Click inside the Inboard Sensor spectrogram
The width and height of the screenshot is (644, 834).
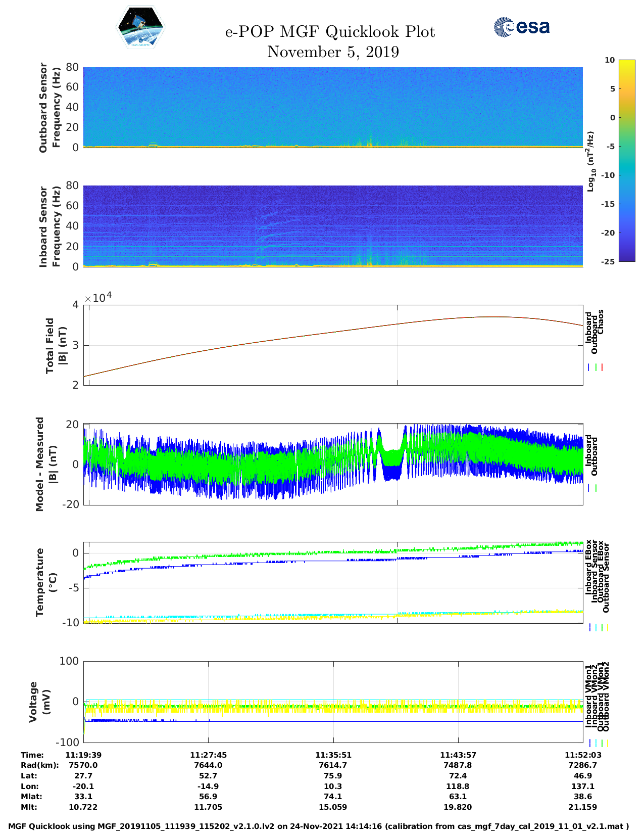pyautogui.click(x=333, y=225)
